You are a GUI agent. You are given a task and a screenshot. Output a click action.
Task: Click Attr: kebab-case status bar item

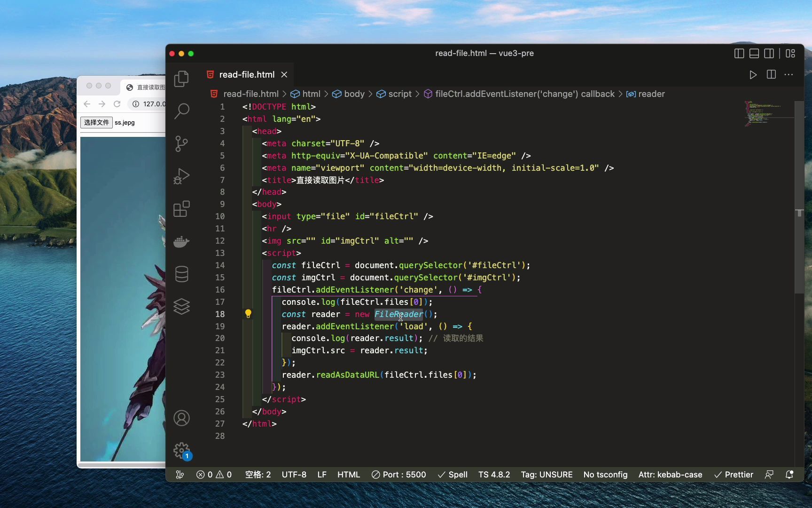pos(670,475)
